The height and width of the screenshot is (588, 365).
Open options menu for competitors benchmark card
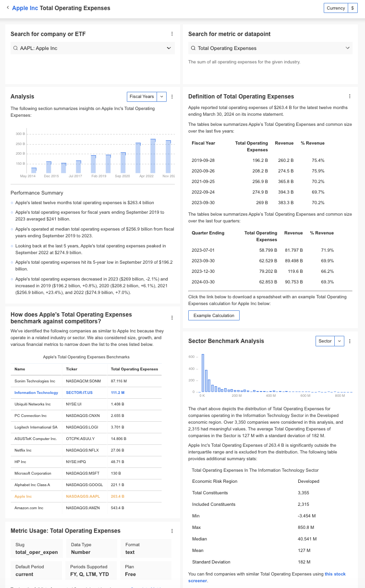[x=172, y=318]
